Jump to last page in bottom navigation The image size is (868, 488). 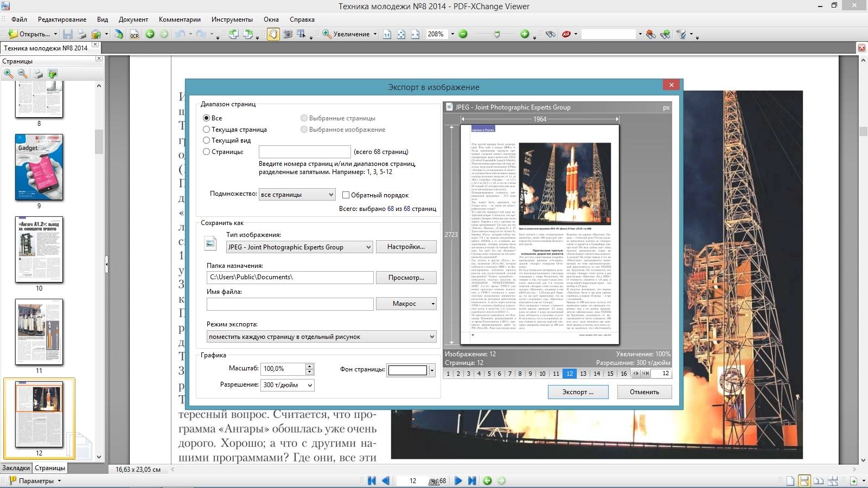[x=472, y=480]
